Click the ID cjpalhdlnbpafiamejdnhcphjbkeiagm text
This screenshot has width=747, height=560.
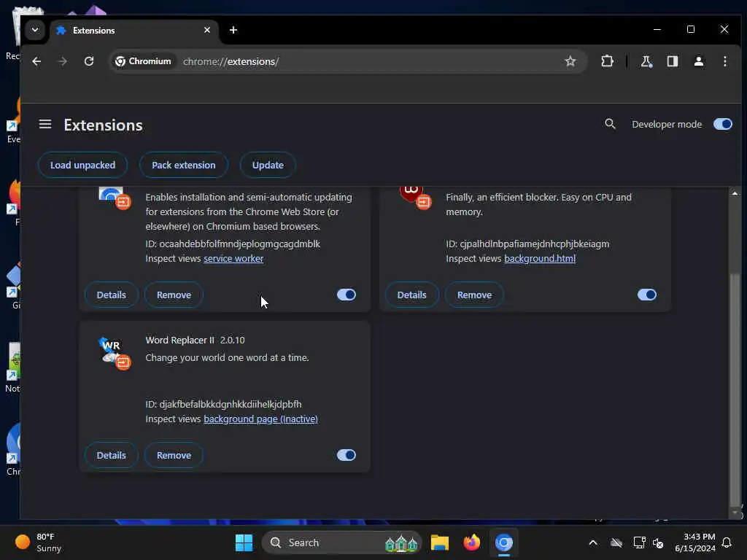click(x=527, y=244)
